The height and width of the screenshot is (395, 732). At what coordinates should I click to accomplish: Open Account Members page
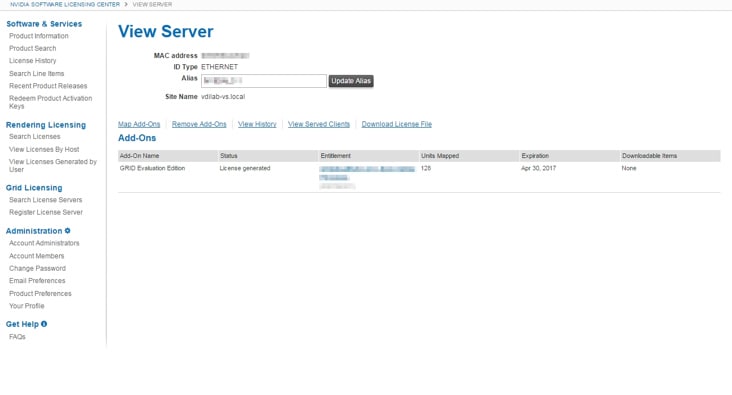(x=37, y=256)
